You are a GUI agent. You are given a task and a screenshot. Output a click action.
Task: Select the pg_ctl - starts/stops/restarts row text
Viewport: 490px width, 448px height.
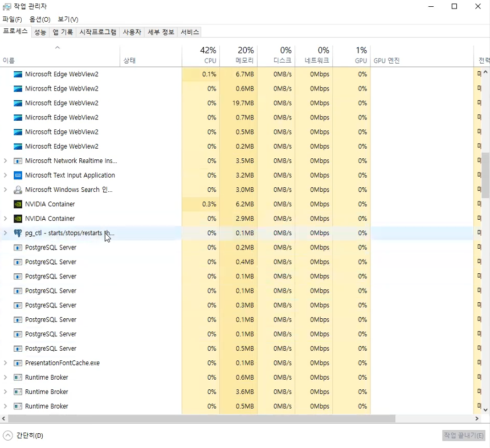click(x=70, y=233)
